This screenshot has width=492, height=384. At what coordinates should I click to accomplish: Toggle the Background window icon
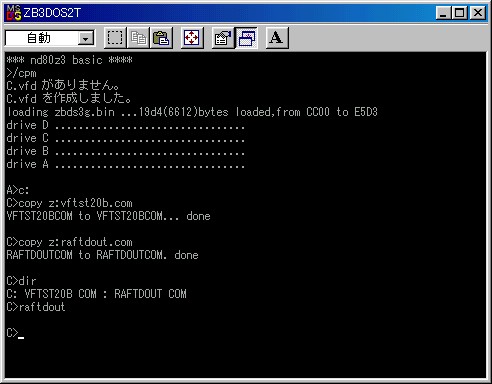246,38
